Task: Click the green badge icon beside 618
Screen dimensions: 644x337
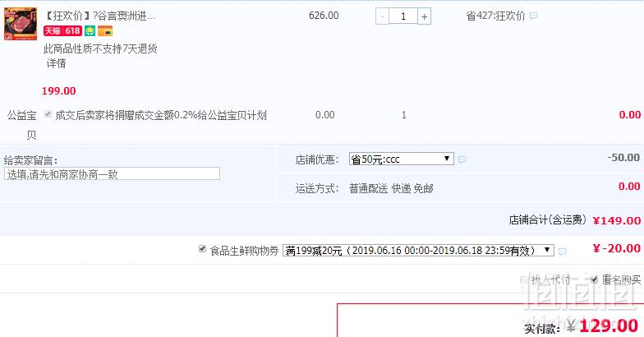Action: click(90, 31)
